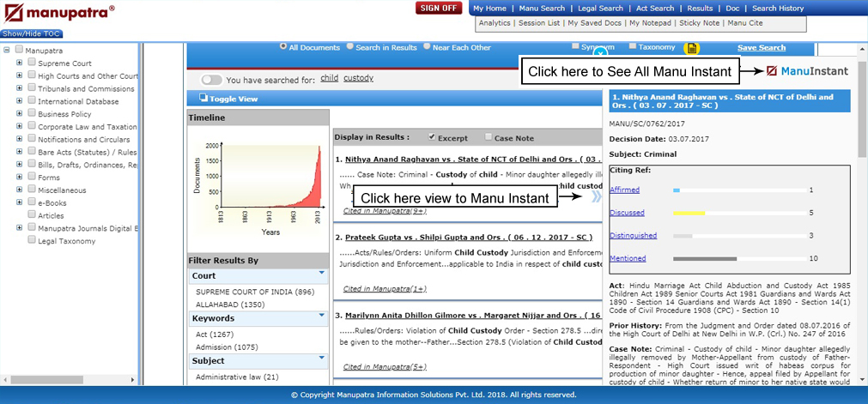This screenshot has height=404, width=868.
Task: Tick the Supreme Court checkbox in tree
Action: point(32,63)
